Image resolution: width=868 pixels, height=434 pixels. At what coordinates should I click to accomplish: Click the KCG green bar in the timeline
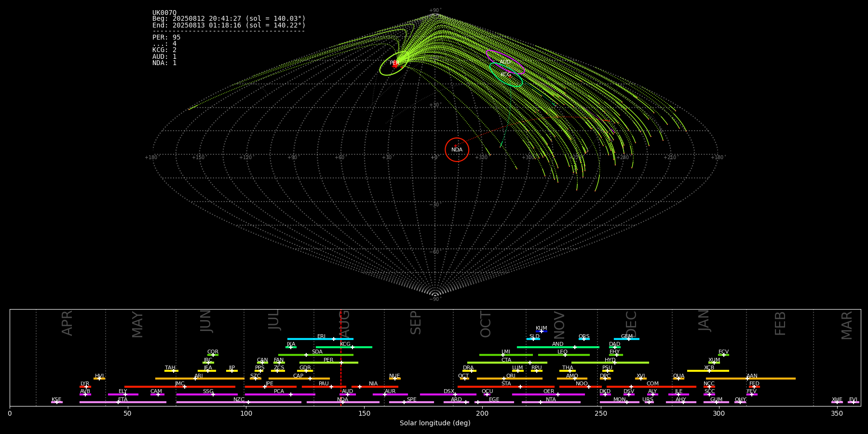click(x=344, y=347)
